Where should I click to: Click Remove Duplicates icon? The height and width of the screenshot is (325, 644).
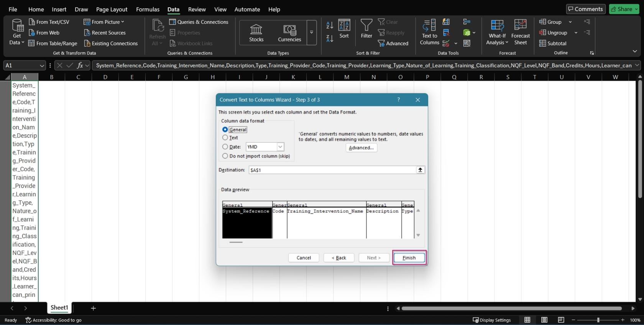click(x=446, y=33)
